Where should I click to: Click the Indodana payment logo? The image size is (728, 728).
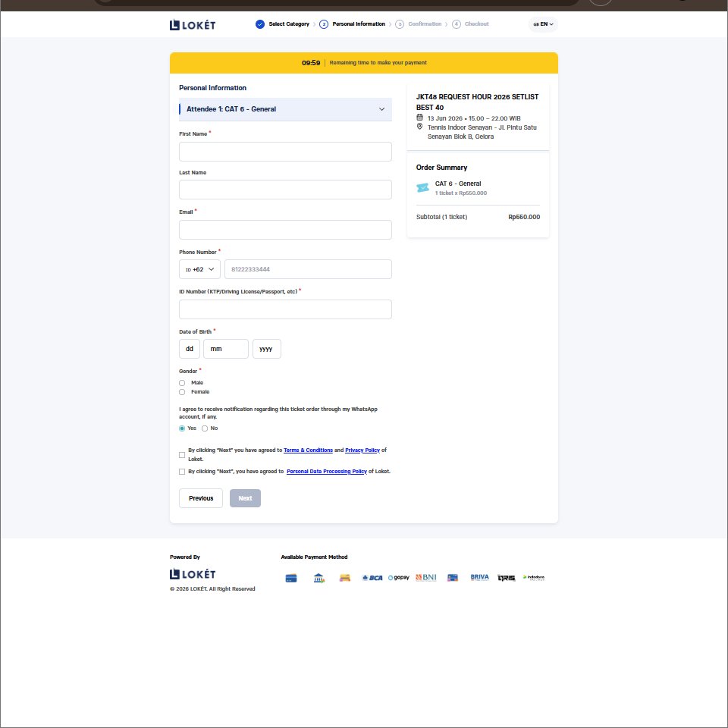point(534,578)
